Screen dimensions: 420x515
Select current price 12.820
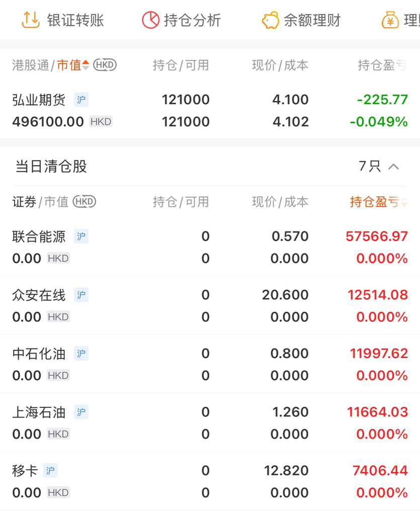pyautogui.click(x=286, y=470)
